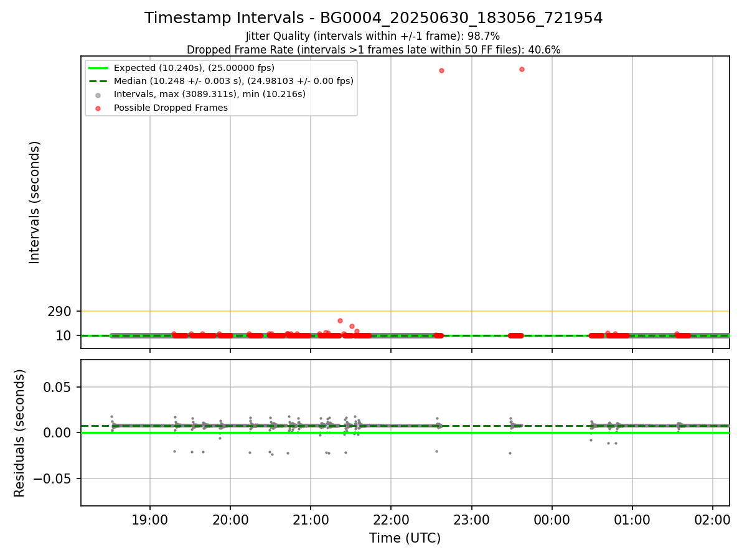Click the 290 y-axis tick label
This screenshot has height=560, width=747.
[60, 311]
